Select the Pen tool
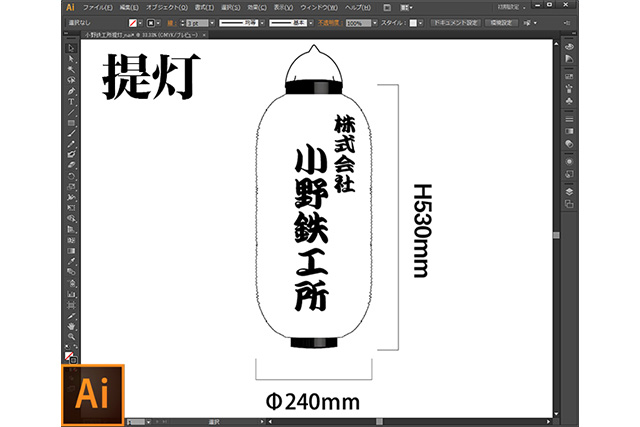Viewport: 640px width, 427px height. coord(71,91)
